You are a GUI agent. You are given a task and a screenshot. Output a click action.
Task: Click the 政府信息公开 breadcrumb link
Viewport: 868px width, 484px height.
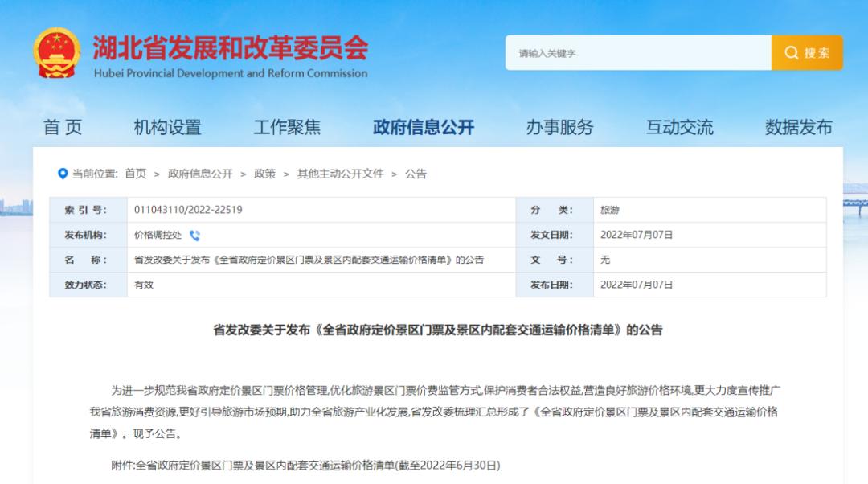point(200,174)
